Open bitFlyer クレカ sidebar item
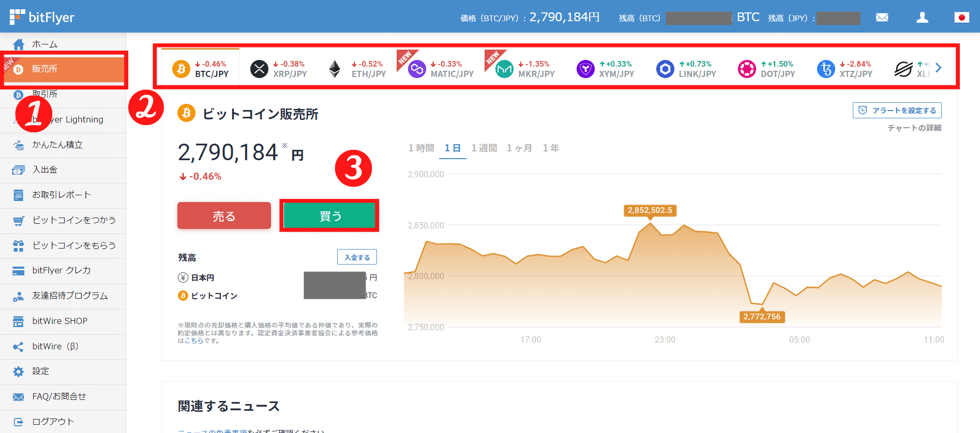The image size is (980, 433). click(x=63, y=271)
